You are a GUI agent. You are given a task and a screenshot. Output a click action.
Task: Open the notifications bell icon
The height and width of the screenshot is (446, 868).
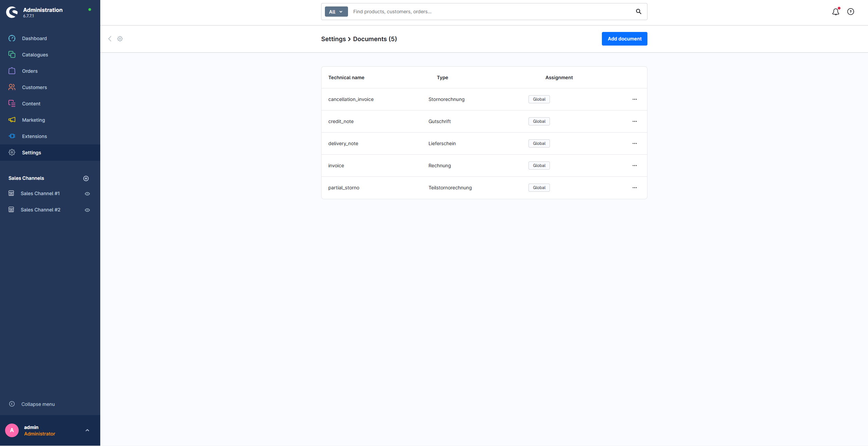click(835, 12)
